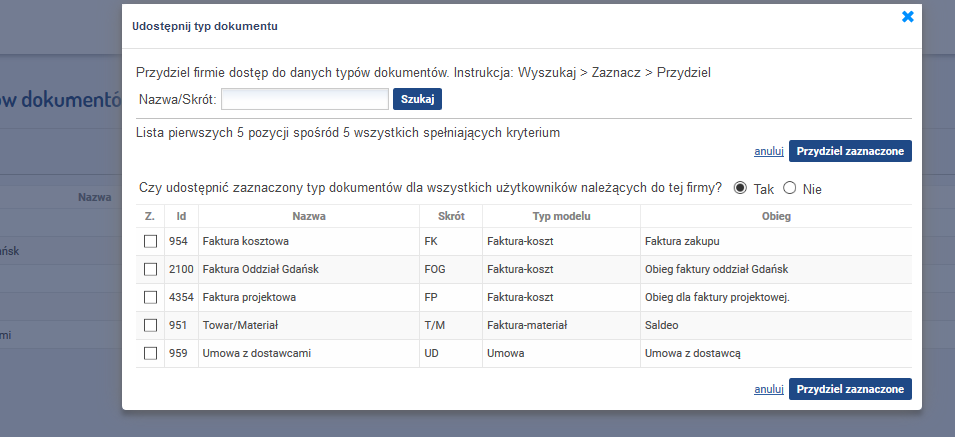Screen dimensions: 955x437
Task: Check the Faktura projektowa row checkbox
Action: point(150,297)
